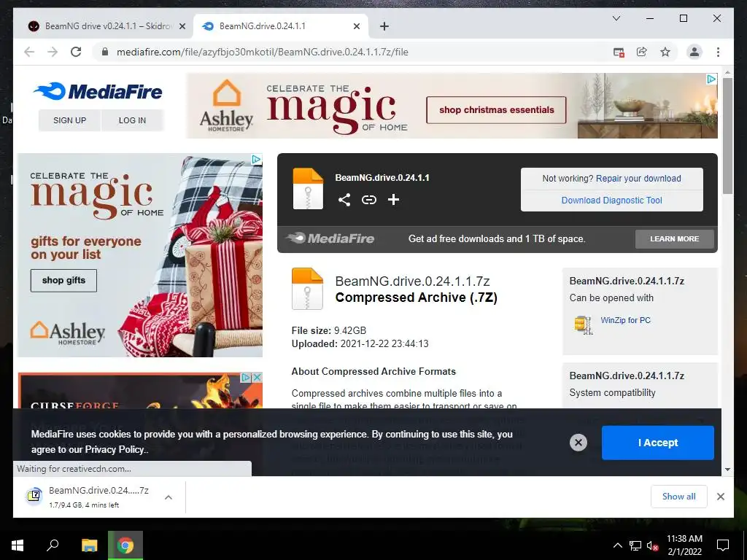The height and width of the screenshot is (560, 747).
Task: Click the padlock site info icon
Action: click(x=105, y=52)
